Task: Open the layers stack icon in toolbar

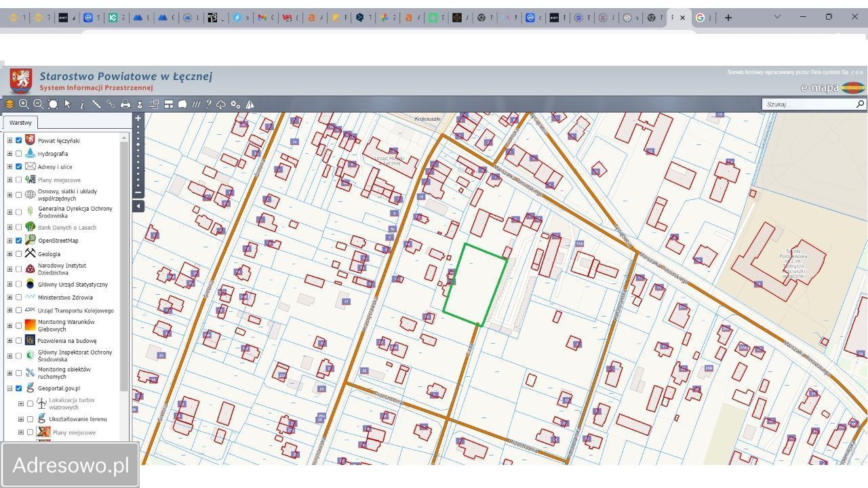Action: 9,104
